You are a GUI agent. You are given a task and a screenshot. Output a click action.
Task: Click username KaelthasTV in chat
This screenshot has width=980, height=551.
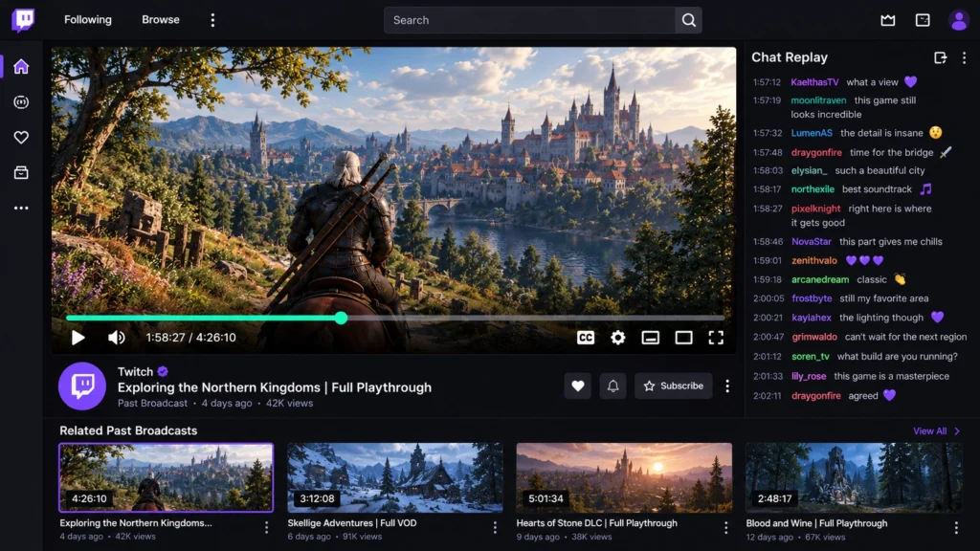(814, 82)
